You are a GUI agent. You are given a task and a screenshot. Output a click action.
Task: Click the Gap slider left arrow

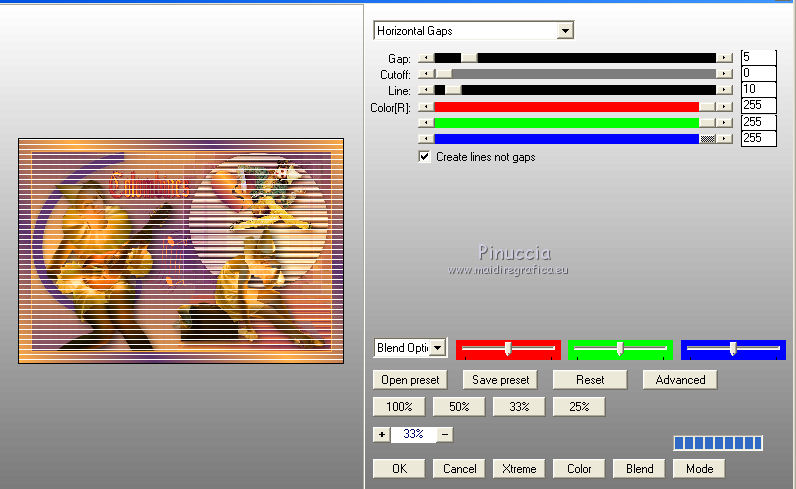tap(426, 58)
